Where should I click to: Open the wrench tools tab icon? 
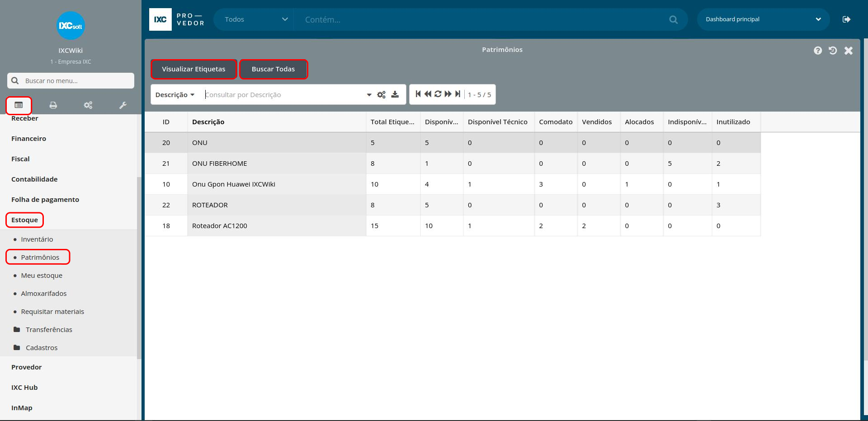click(123, 105)
